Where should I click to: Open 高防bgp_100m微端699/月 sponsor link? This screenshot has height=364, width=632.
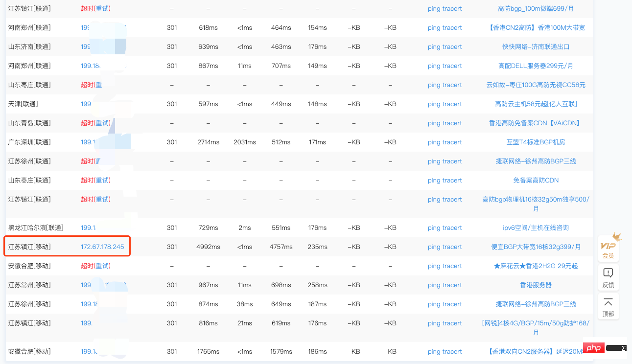[536, 9]
